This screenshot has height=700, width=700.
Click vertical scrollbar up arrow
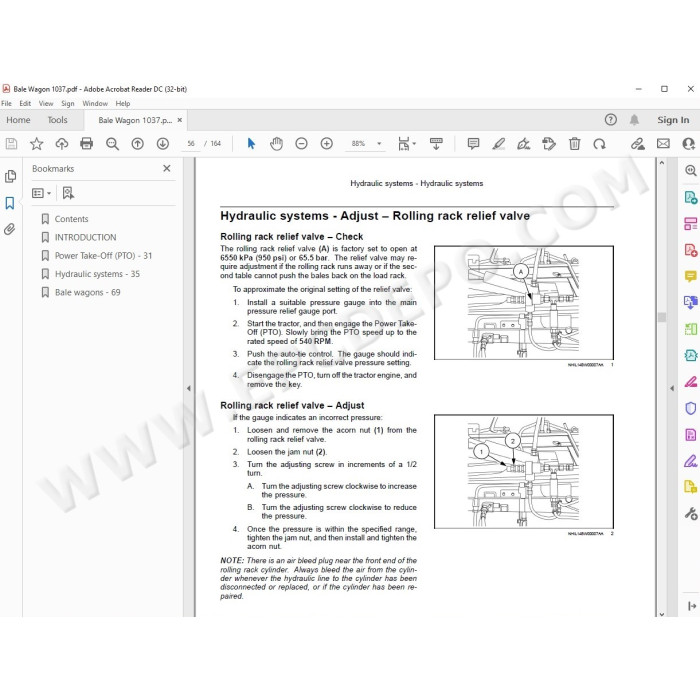662,163
